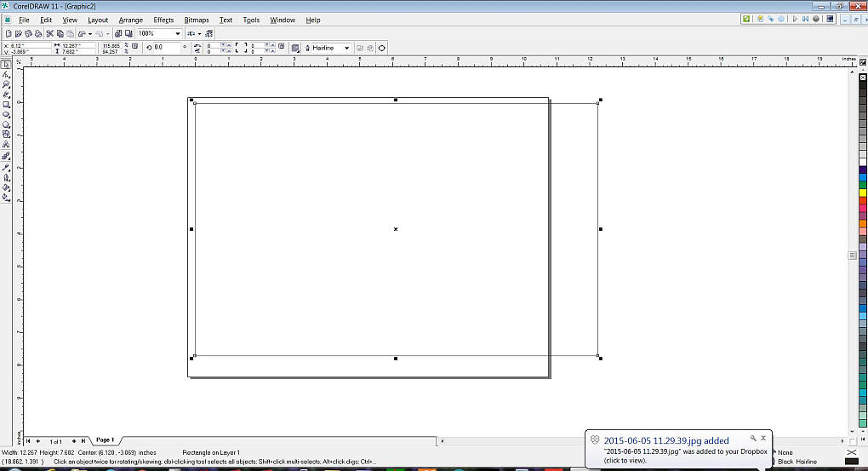The image size is (868, 471).
Task: Pick the Ellipse tool
Action: [6, 114]
